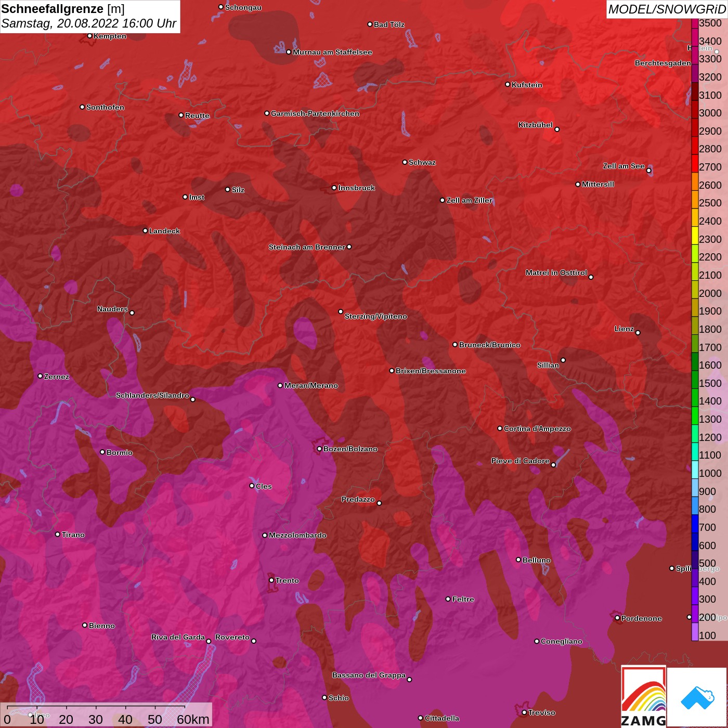The height and width of the screenshot is (728, 728).
Task: Click the Pordenone city marker
Action: [617, 618]
